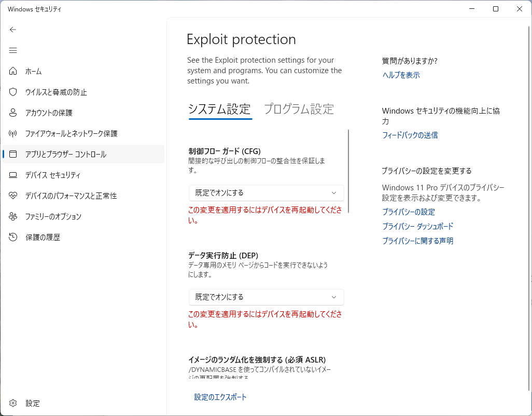
Task: Open the ヘルプを表示 link
Action: point(401,75)
